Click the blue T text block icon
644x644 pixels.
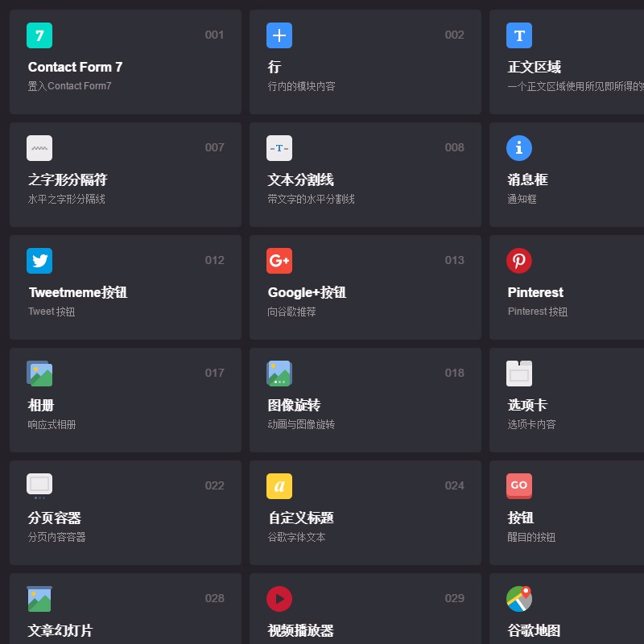click(519, 35)
